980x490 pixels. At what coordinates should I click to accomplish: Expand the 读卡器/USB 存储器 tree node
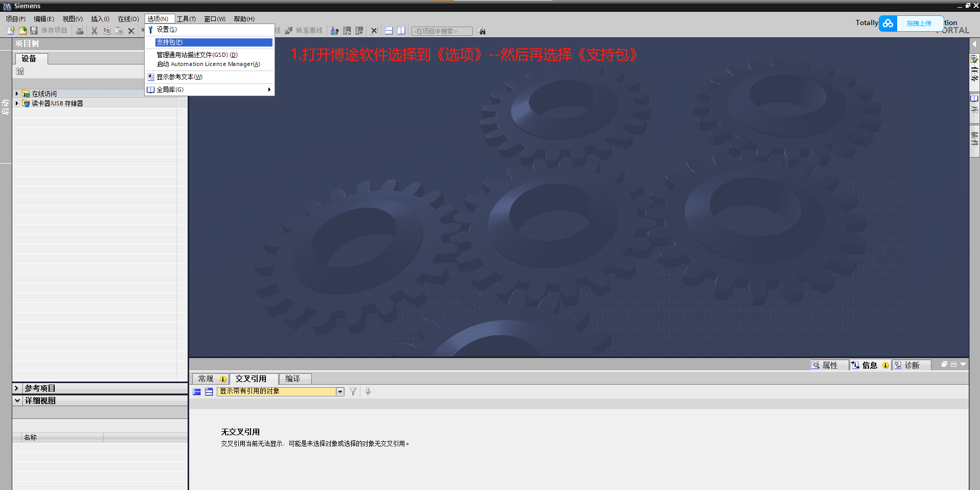pyautogui.click(x=17, y=103)
